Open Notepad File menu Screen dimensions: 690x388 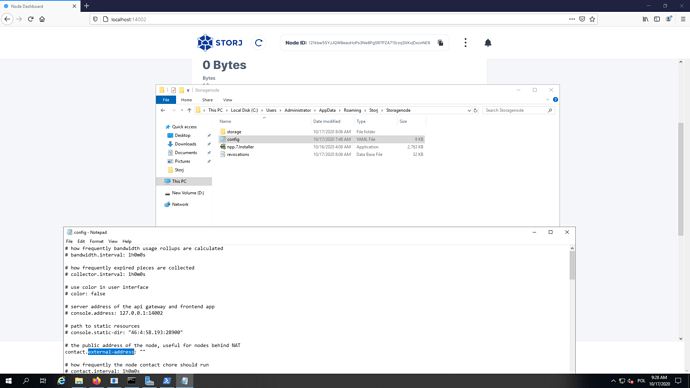tap(69, 242)
